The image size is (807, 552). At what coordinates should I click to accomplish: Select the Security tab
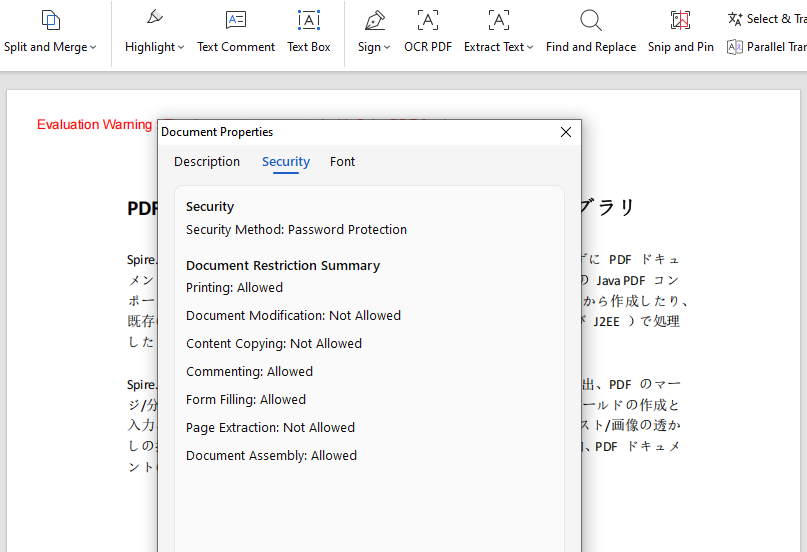286,162
